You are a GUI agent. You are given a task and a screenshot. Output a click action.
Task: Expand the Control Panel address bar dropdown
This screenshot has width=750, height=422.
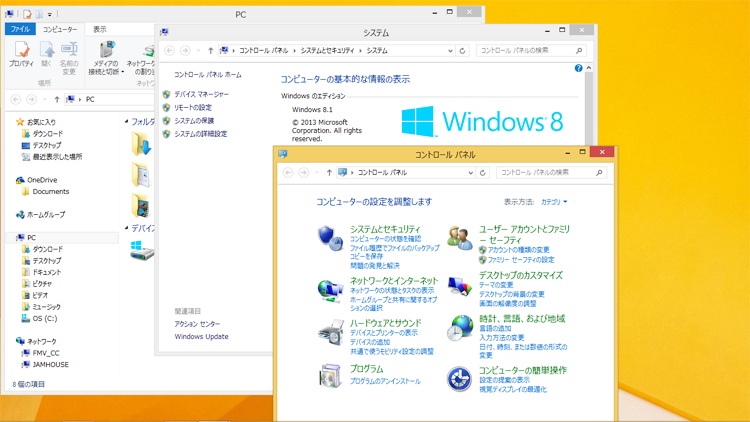tap(471, 173)
